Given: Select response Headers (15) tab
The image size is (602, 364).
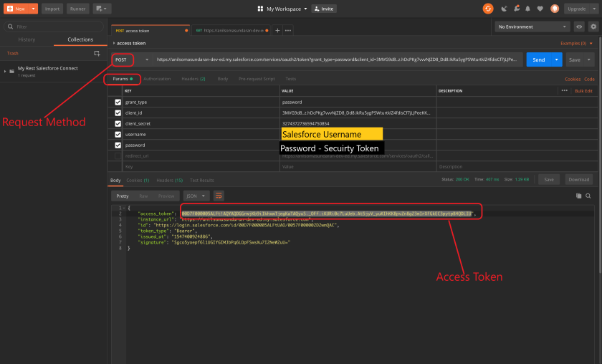Looking at the screenshot, I should [x=169, y=180].
